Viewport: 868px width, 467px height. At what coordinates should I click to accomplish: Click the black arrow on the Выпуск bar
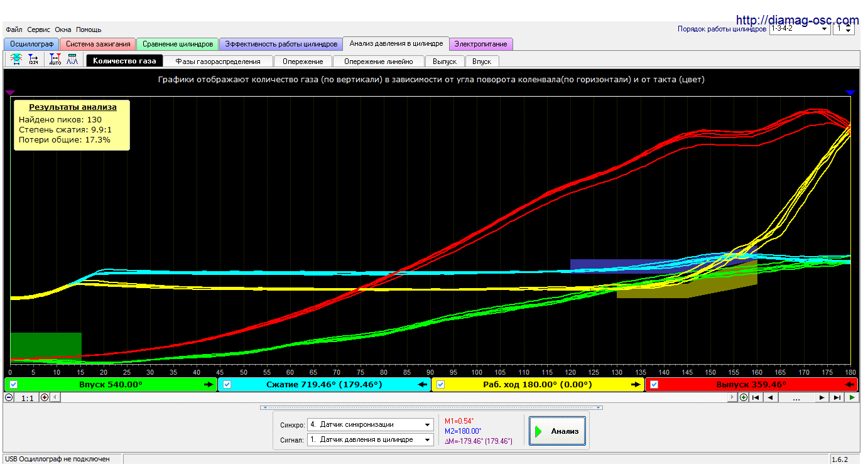tap(850, 385)
